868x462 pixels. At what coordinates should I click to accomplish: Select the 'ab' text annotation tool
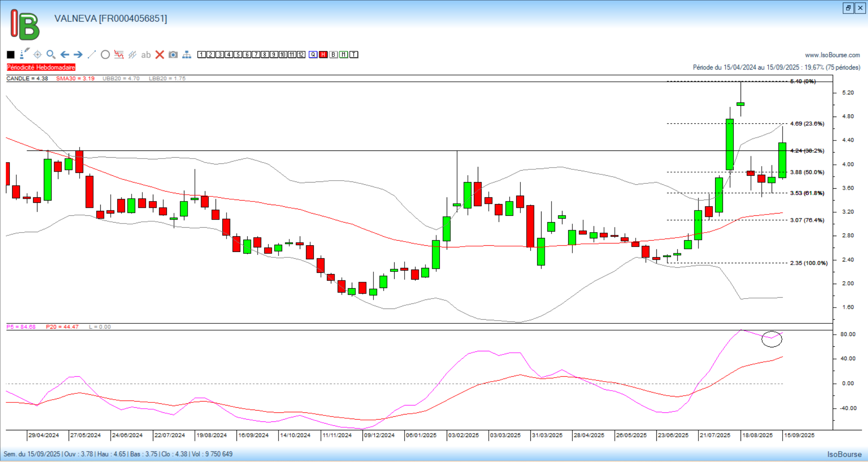146,55
